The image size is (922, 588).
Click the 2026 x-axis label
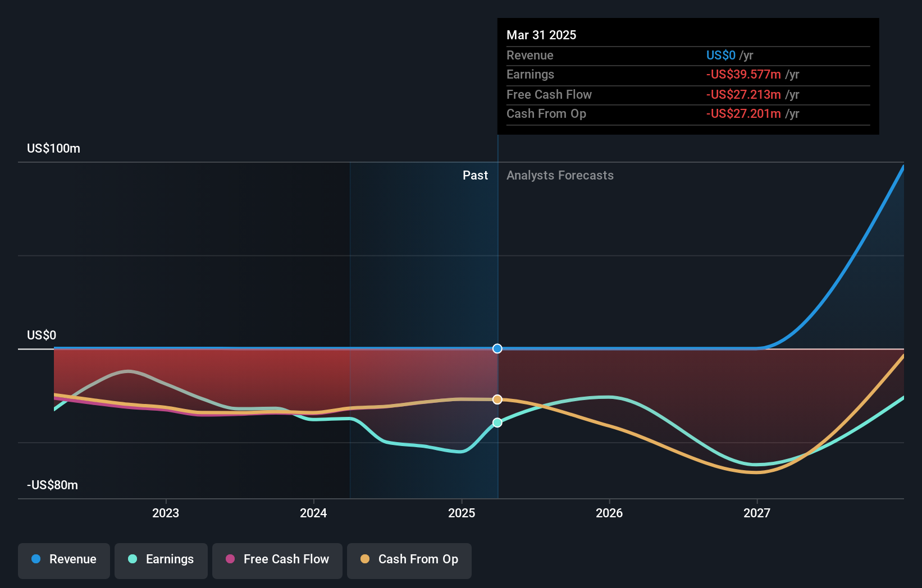coord(609,513)
